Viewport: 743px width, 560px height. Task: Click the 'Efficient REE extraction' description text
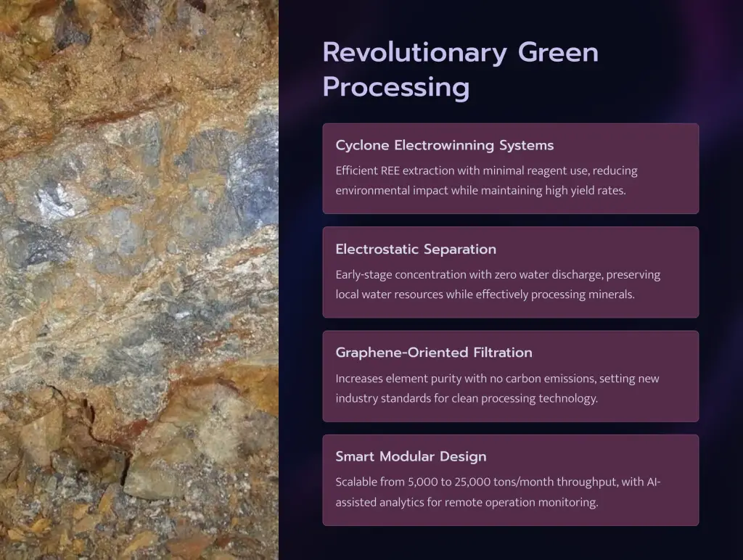487,181
